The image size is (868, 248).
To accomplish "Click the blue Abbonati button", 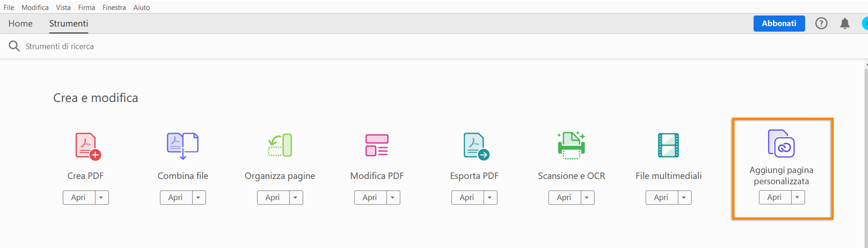I will pyautogui.click(x=779, y=24).
